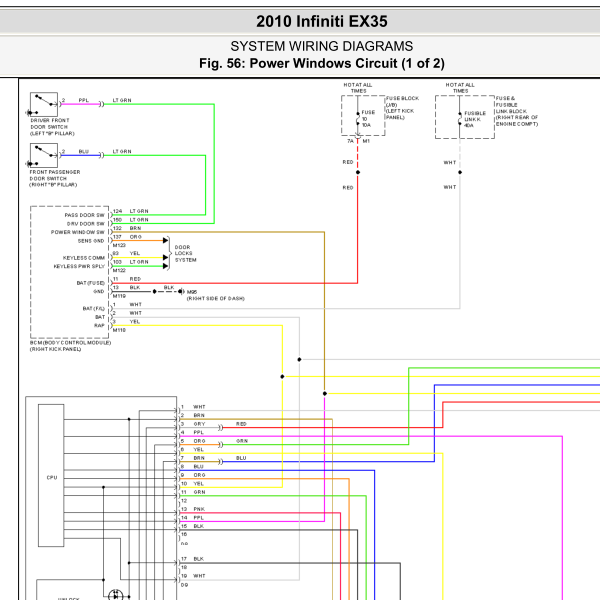Click the '2010 Infiniti EX35' title
600x600 pixels.
click(321, 21)
